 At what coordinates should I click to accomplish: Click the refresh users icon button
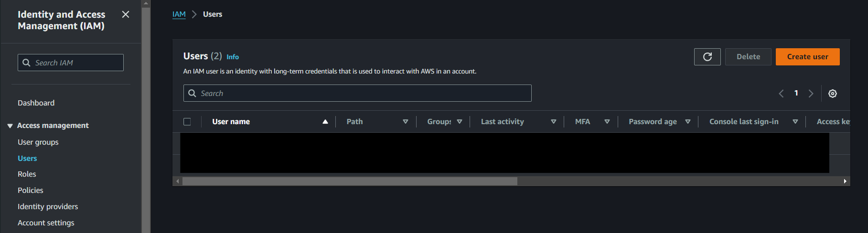click(x=707, y=57)
